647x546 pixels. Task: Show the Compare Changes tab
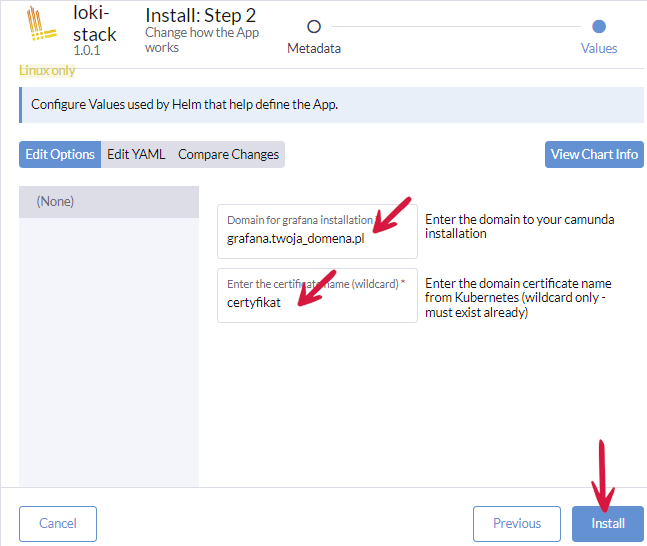click(x=228, y=154)
